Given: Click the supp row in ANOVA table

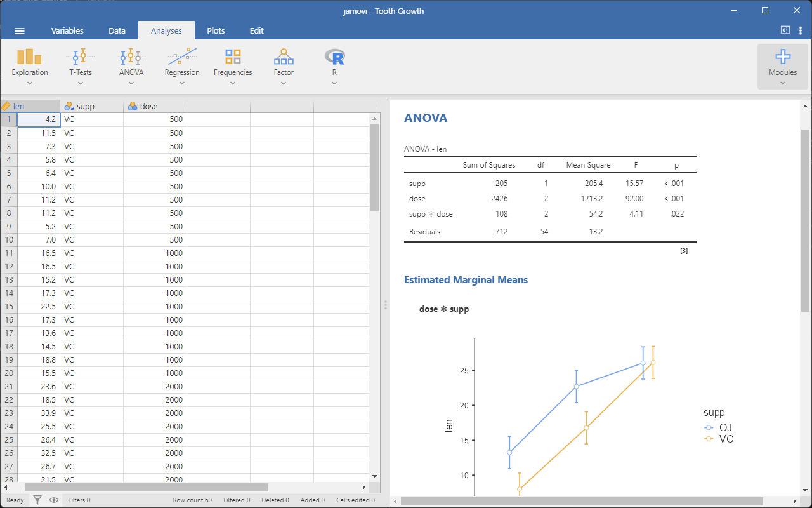Looking at the screenshot, I should click(550, 184).
